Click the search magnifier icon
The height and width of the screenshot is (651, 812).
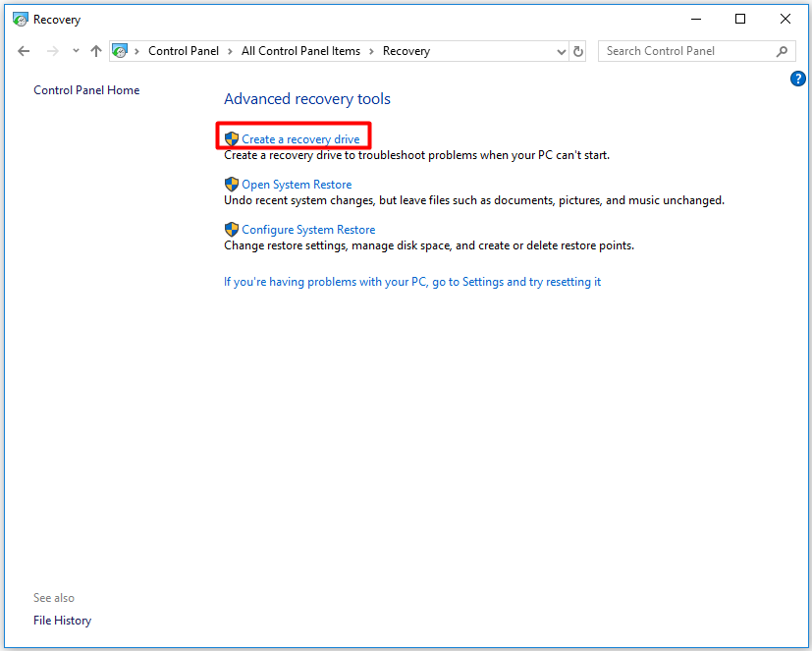click(782, 51)
